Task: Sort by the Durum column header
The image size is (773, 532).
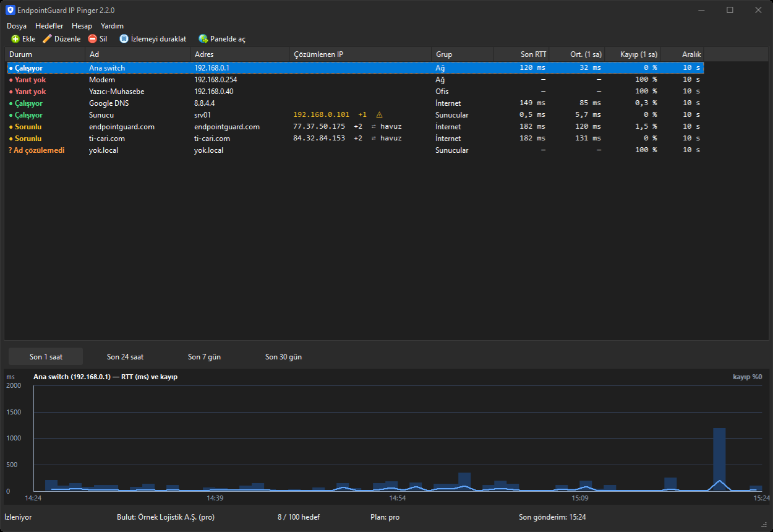Action: (x=45, y=54)
